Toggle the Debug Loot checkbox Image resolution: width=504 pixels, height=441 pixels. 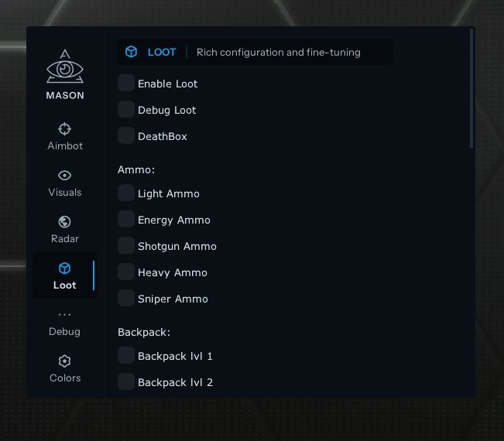click(126, 110)
